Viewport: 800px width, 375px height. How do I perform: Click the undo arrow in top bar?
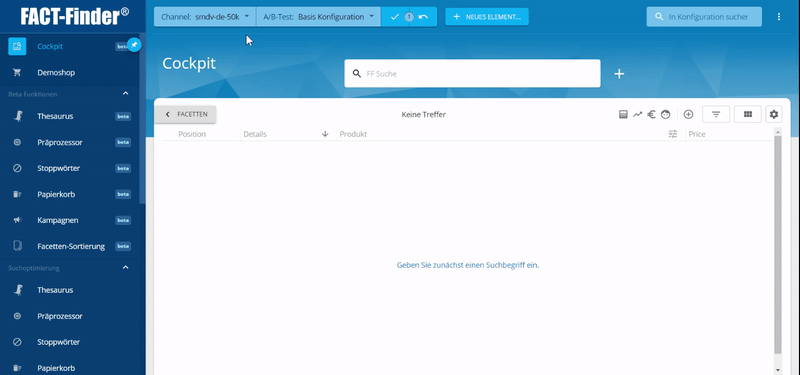click(x=423, y=17)
